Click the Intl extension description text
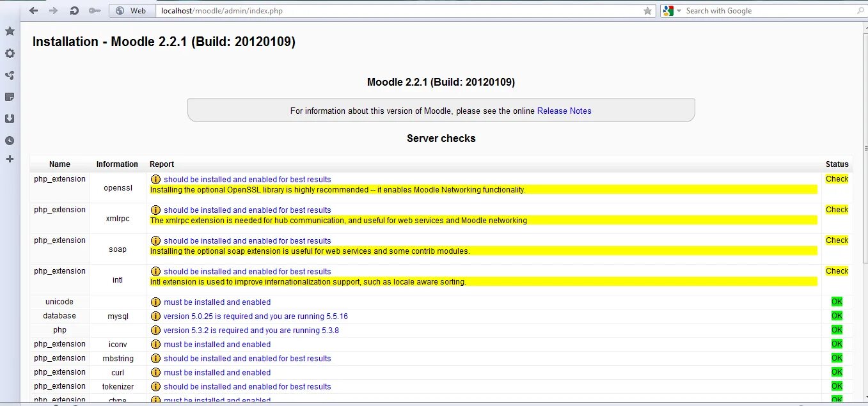The width and height of the screenshot is (868, 406). tap(308, 282)
